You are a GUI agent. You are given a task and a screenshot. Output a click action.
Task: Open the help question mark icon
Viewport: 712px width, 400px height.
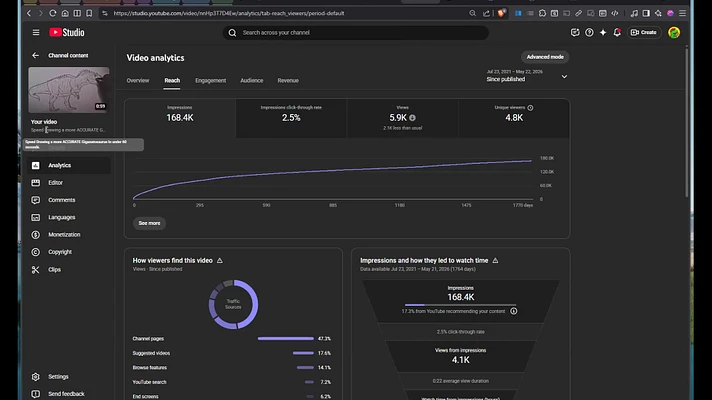[x=589, y=33]
